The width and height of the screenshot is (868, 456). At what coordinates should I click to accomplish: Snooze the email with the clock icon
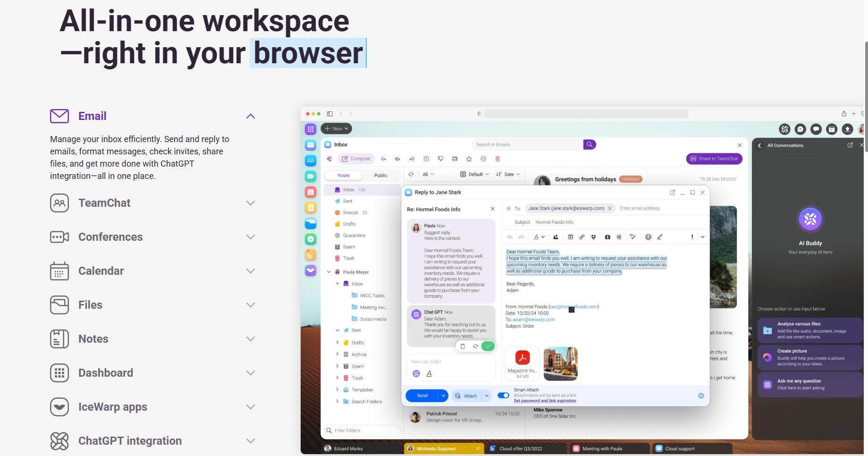[x=426, y=159]
